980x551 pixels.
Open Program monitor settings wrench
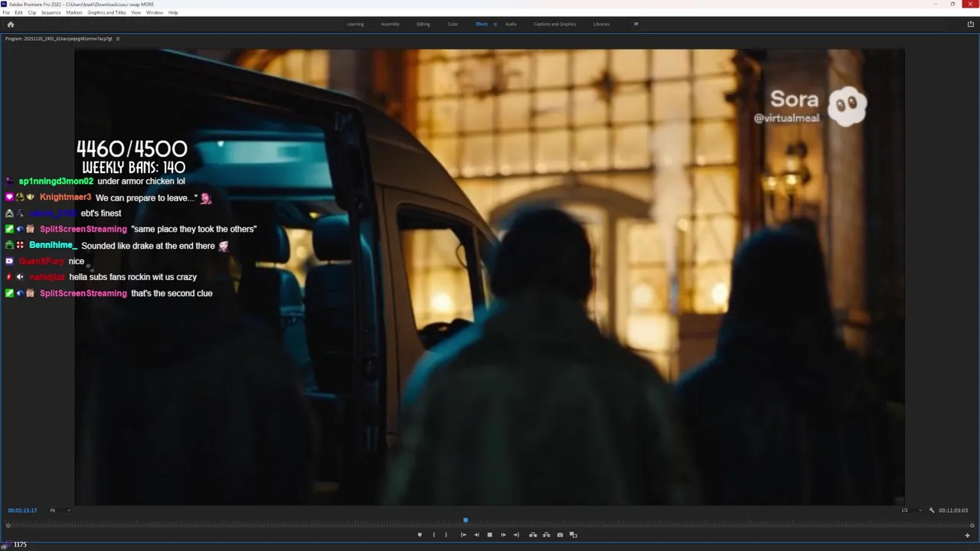(932, 510)
